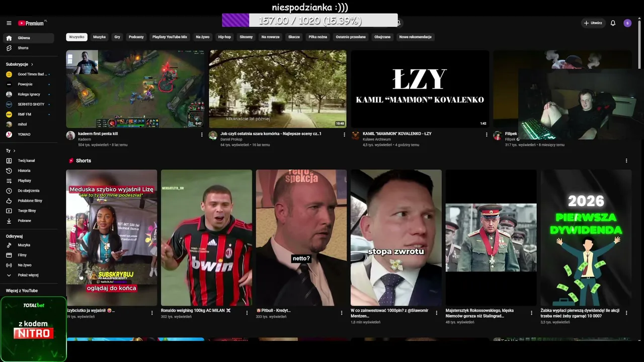Open Filmy under Odkrywaj
The width and height of the screenshot is (644, 362).
pos(29,255)
